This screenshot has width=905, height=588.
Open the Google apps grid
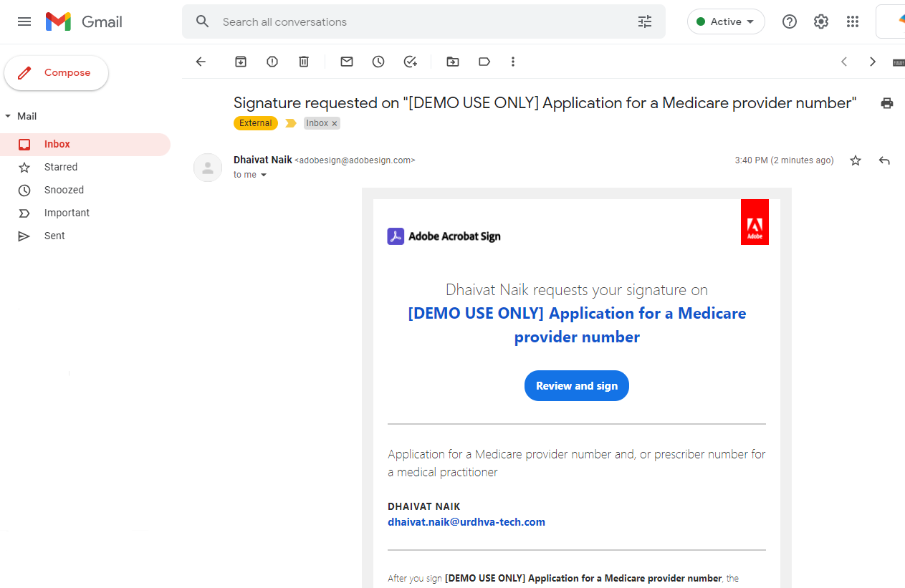click(853, 21)
